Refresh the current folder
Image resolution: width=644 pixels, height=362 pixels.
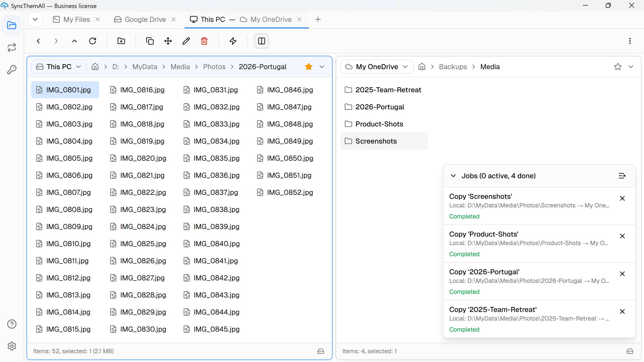click(93, 41)
